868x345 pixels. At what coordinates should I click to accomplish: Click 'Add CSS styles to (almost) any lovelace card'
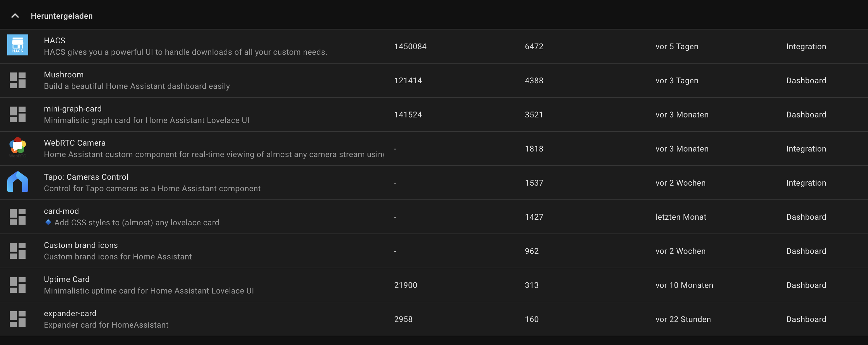coord(137,222)
